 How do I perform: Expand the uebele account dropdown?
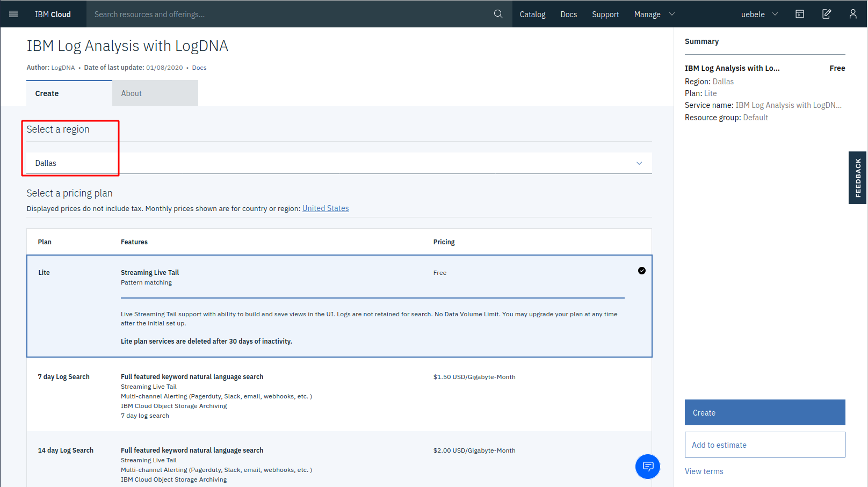759,14
